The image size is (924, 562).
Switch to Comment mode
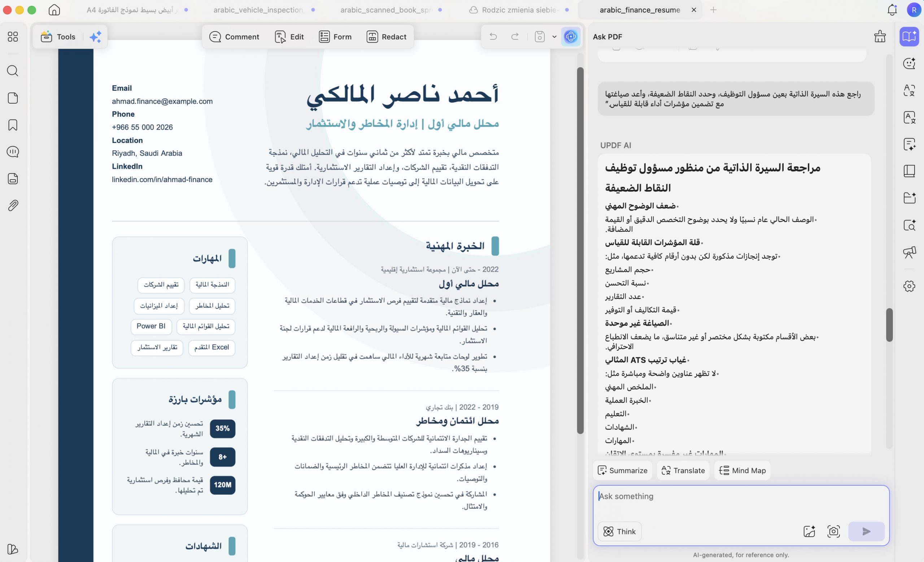pyautogui.click(x=234, y=37)
